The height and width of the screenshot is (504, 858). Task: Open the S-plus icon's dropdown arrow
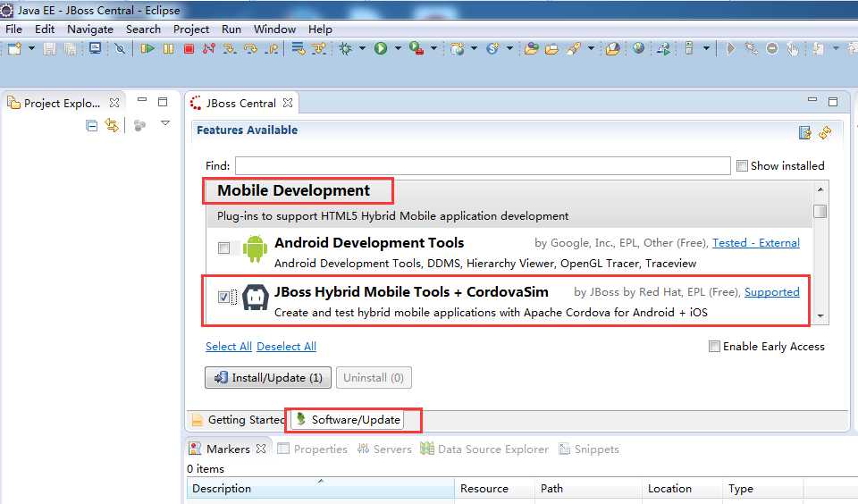click(x=510, y=49)
